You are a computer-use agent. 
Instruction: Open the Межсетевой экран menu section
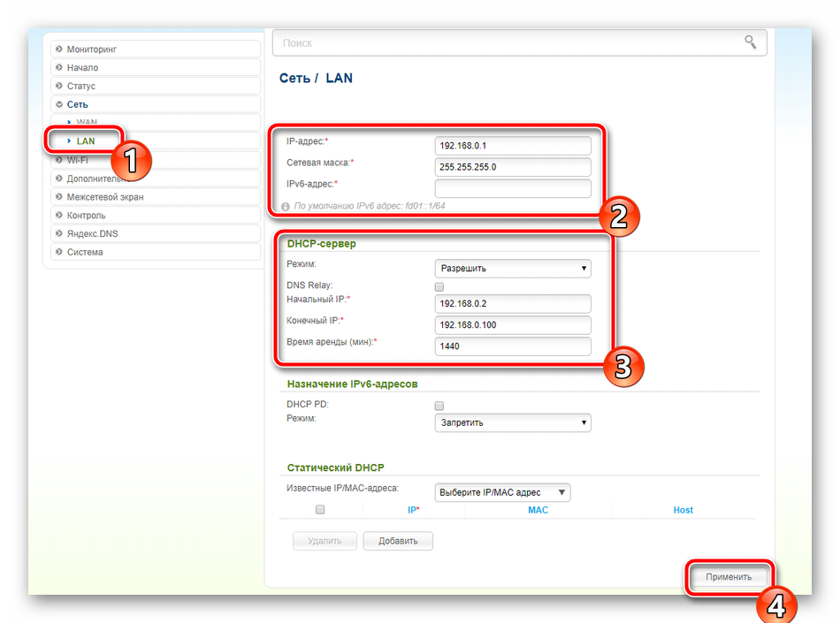[x=156, y=197]
